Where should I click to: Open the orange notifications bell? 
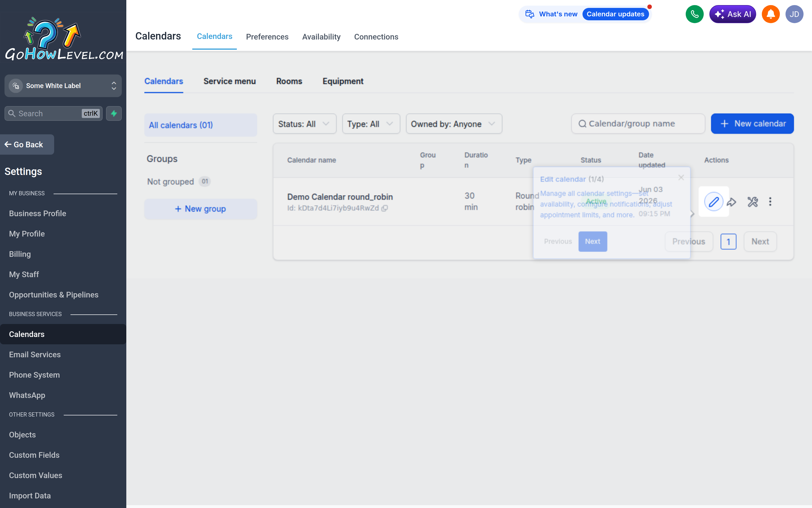pyautogui.click(x=770, y=14)
